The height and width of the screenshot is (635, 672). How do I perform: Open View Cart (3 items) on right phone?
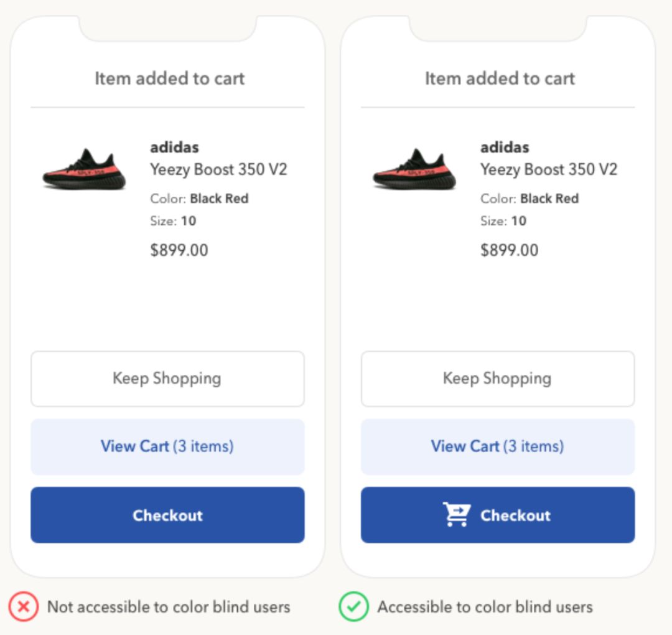(x=498, y=447)
